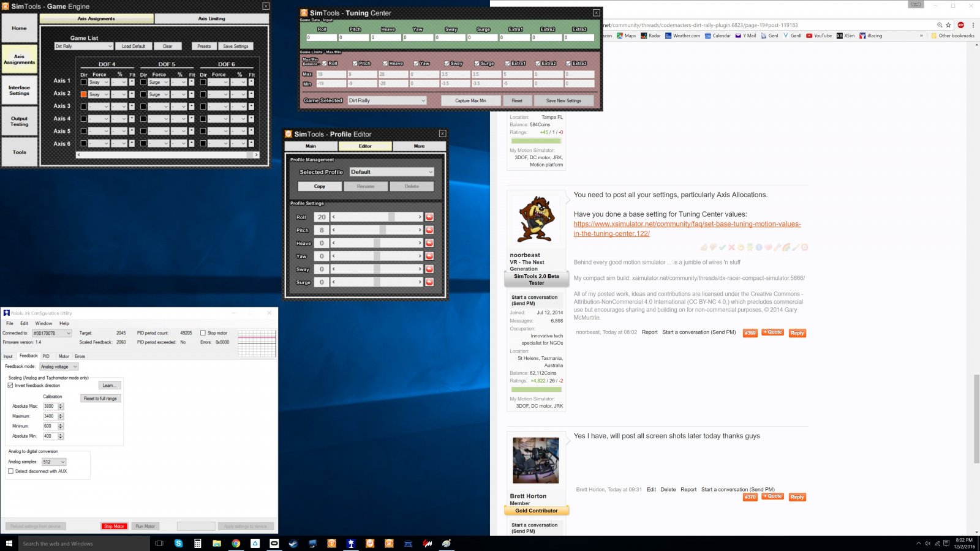Open Steam from the taskbar
Screen dimensions: 980x551
click(293, 543)
